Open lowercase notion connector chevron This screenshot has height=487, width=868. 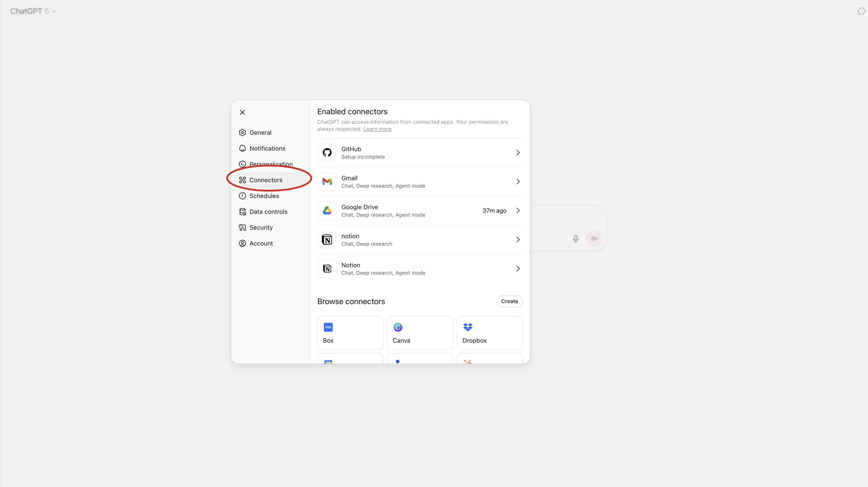(518, 240)
